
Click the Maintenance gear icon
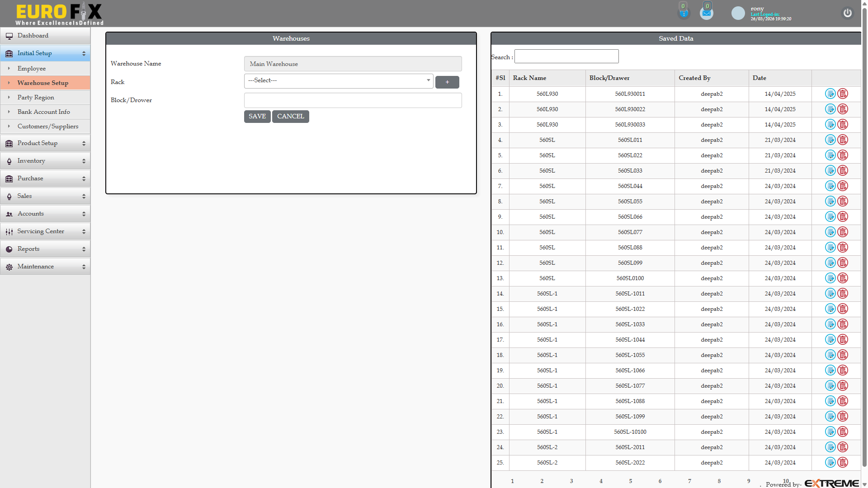[x=9, y=267]
